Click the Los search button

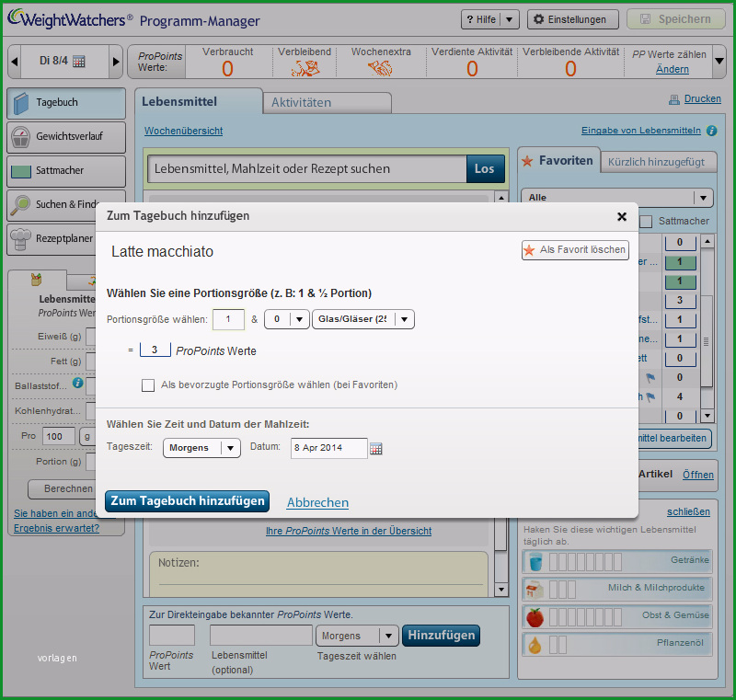(485, 169)
